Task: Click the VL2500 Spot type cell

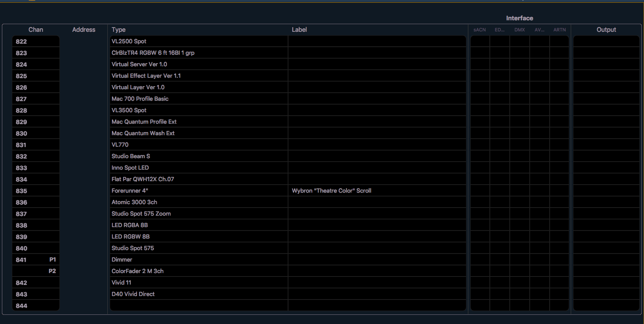Action: [x=199, y=41]
